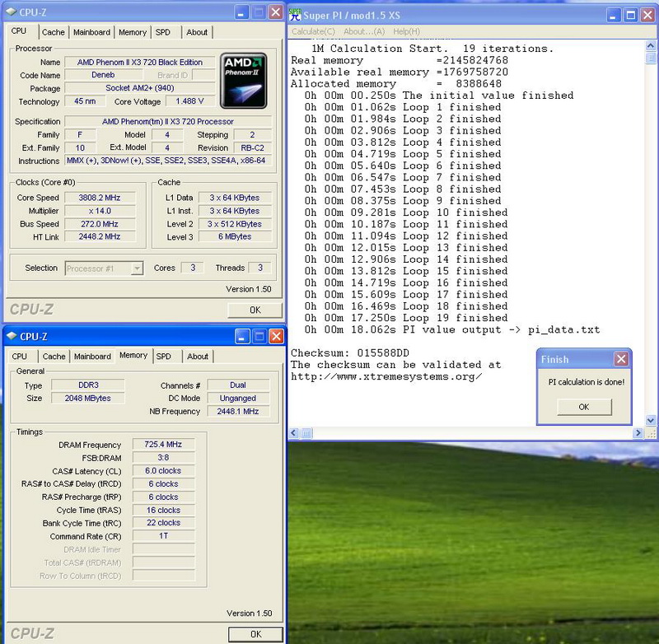Click the DRAM Frequency 725.4 MHz value

[x=163, y=445]
